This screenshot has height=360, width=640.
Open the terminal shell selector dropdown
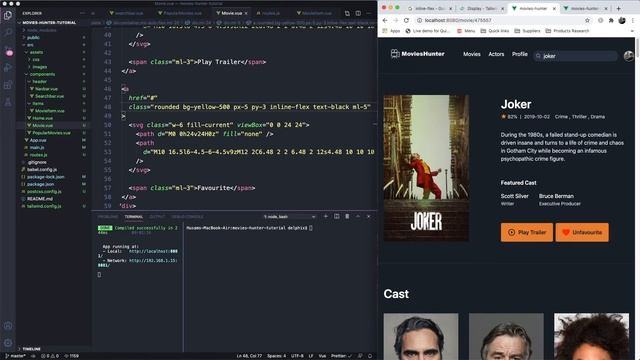pyautogui.click(x=289, y=217)
